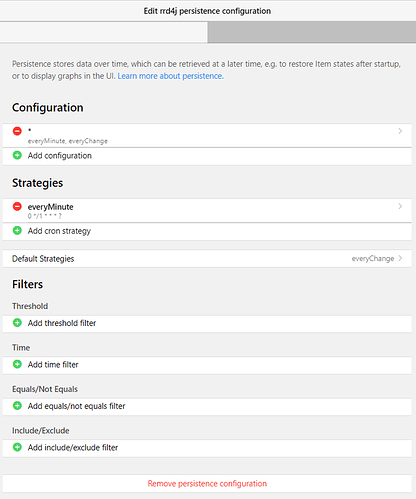
Task: Open everyMinute strategy details chevron
Action: [x=400, y=206]
